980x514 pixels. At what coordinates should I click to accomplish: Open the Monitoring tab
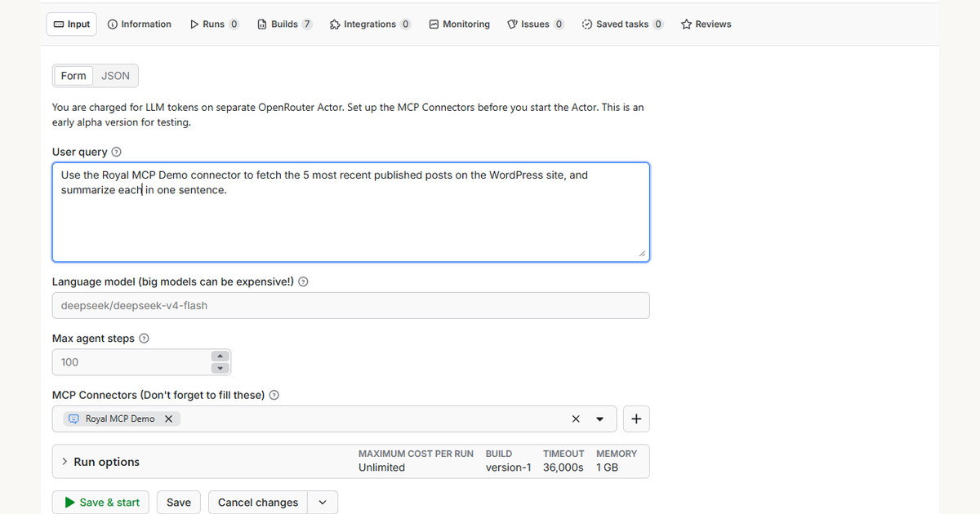(460, 24)
